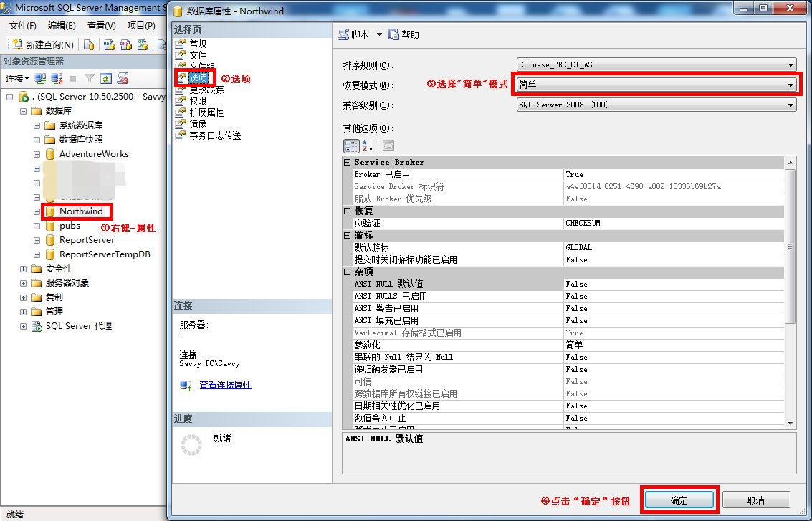
Task: Switch property grid to alphabetical sort
Action: [368, 146]
